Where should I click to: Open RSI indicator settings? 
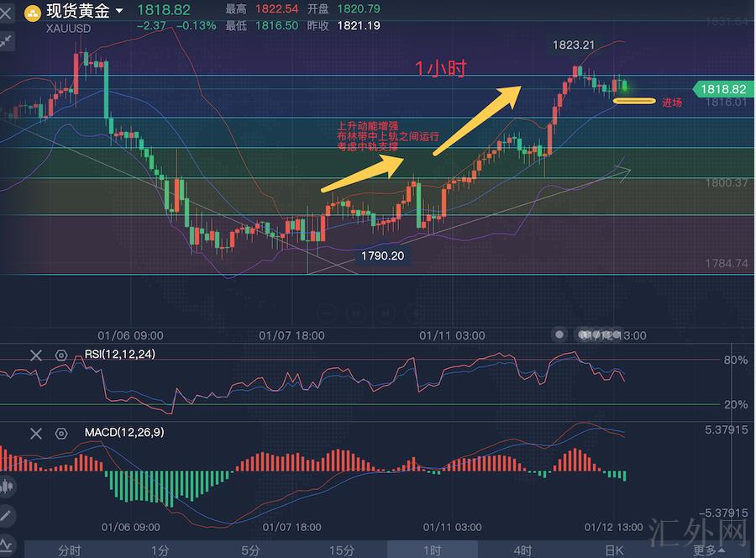point(60,355)
